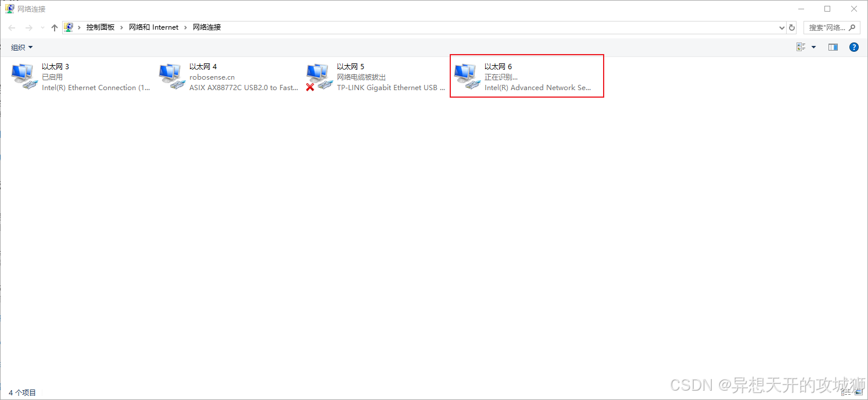Navigate back with the back arrow
This screenshot has width=868, height=400.
pyautogui.click(x=11, y=27)
